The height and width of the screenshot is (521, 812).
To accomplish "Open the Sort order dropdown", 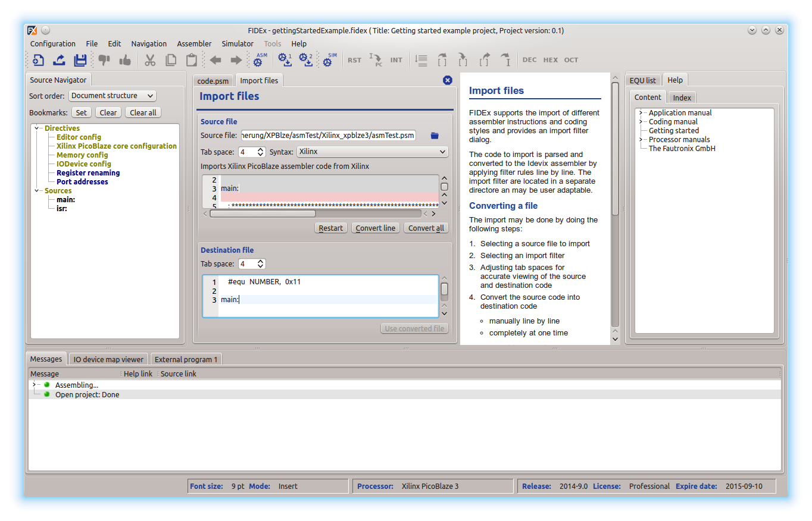I will point(113,96).
